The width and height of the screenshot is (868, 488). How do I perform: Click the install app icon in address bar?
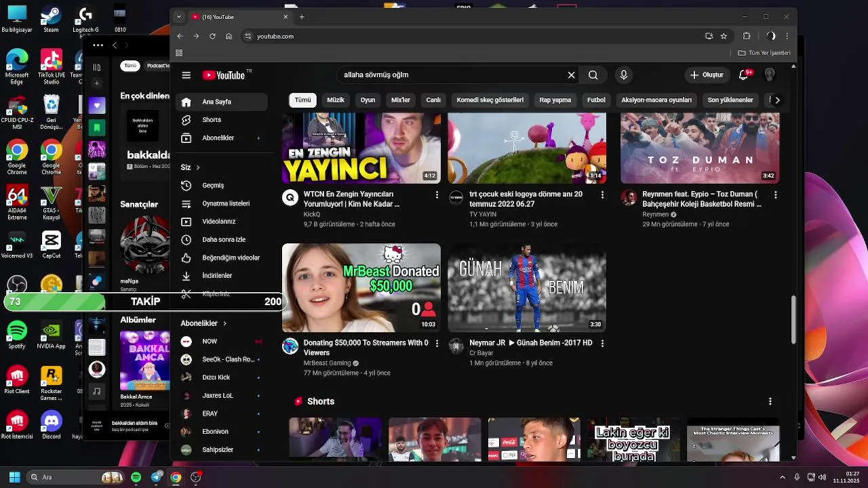click(x=709, y=36)
